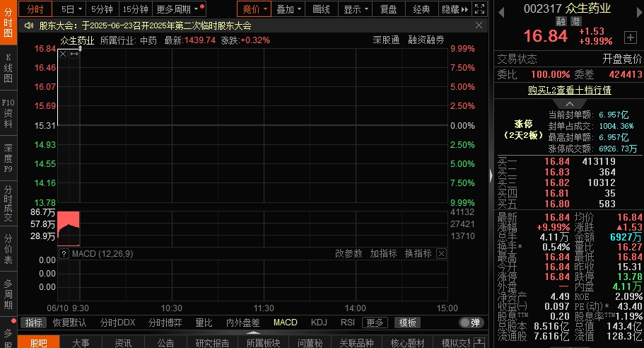Click the 经典 classic layout button
644x348 pixels.
(421, 9)
